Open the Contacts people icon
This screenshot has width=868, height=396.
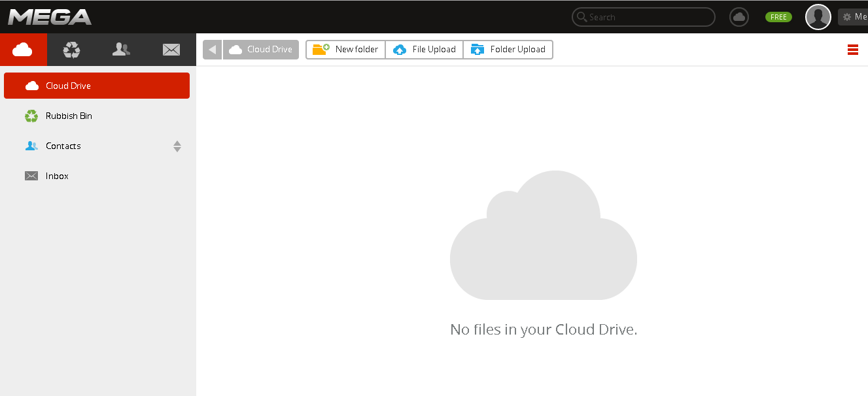click(x=120, y=49)
